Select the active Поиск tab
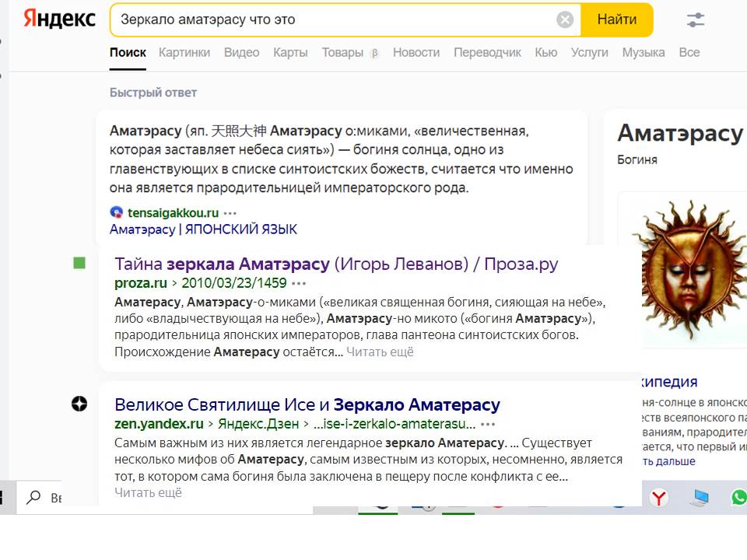The width and height of the screenshot is (747, 560). point(128,52)
